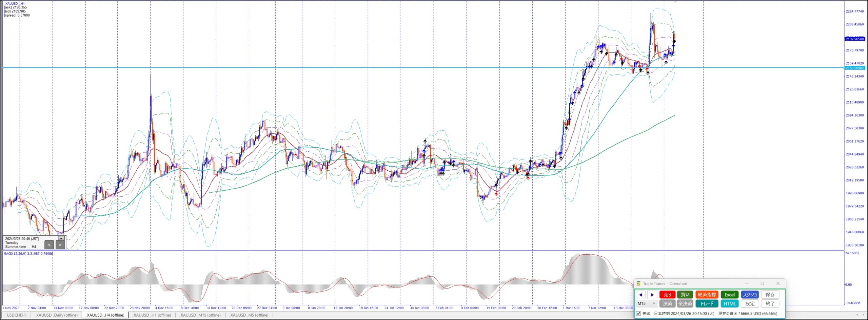Step back one bar in Trade Trainer
868x320 pixels.
640,295
